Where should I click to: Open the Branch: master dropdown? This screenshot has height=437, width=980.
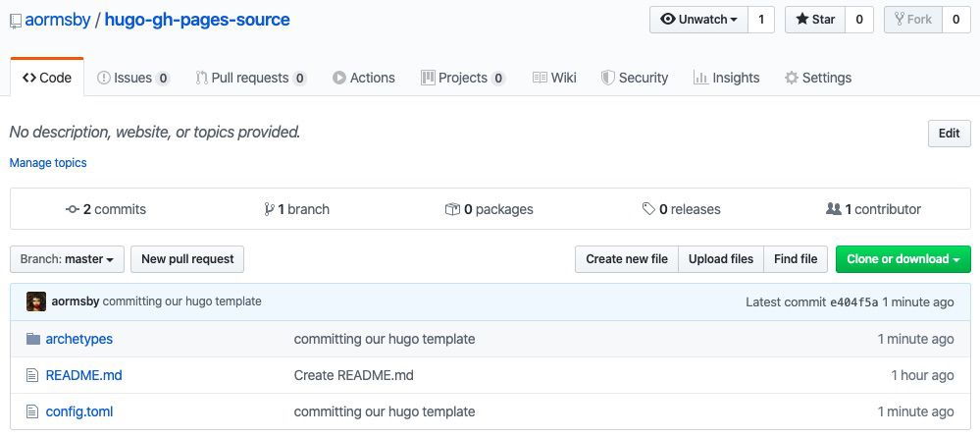[x=67, y=259]
